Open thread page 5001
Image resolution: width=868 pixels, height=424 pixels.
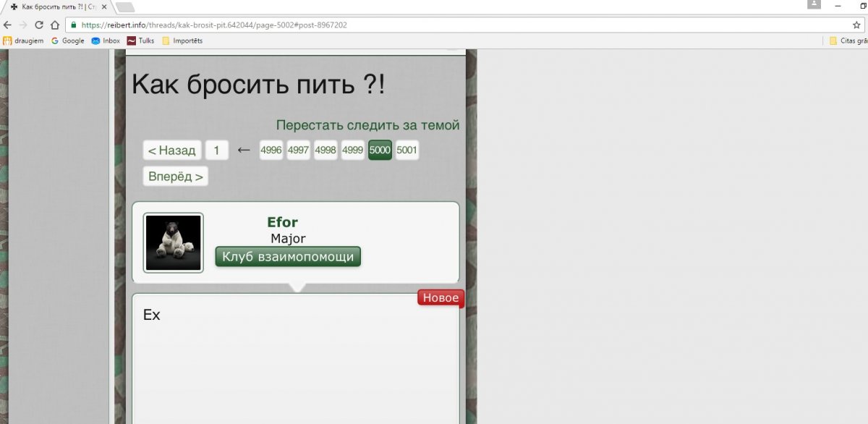407,150
